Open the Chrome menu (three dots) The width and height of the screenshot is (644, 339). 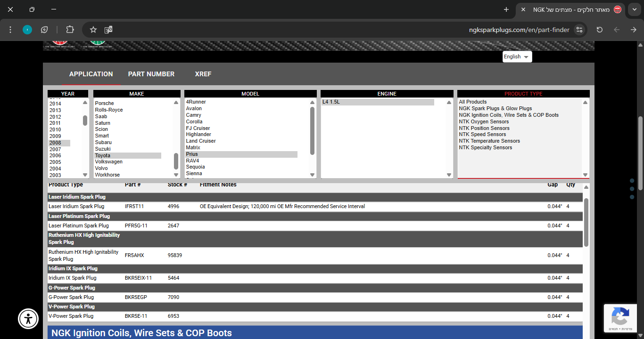(10, 30)
